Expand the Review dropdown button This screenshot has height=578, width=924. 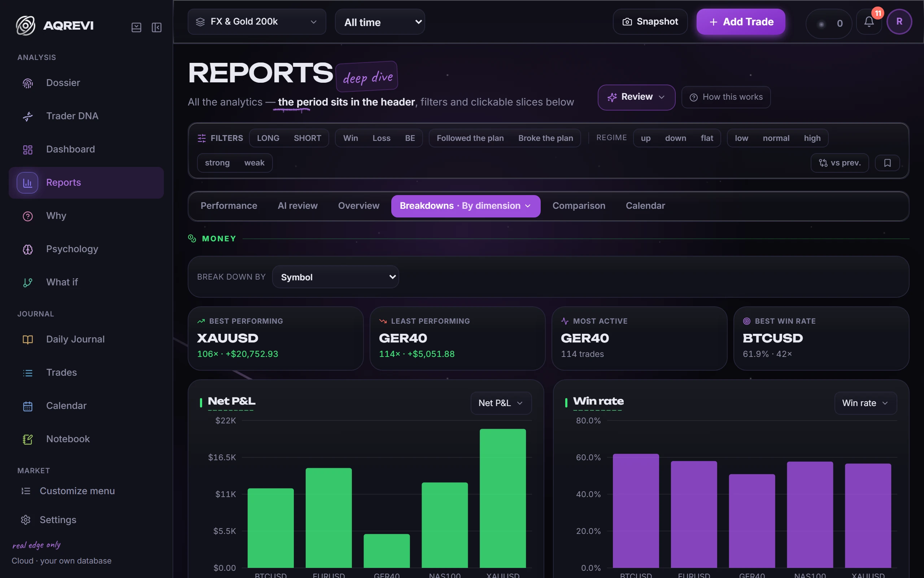(x=636, y=97)
